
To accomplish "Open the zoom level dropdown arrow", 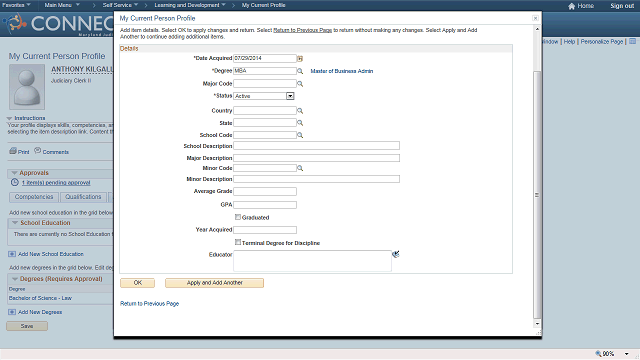I will coord(627,354).
